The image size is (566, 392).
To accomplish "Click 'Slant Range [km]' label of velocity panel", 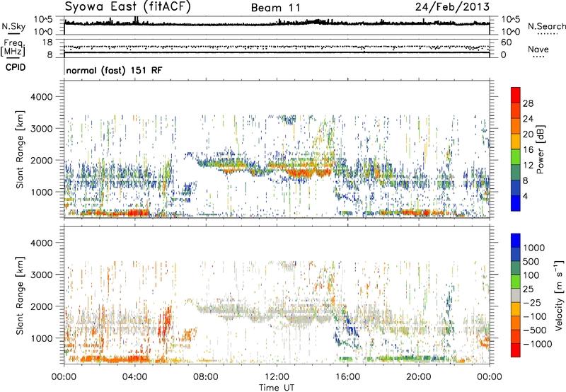I will pyautogui.click(x=20, y=295).
